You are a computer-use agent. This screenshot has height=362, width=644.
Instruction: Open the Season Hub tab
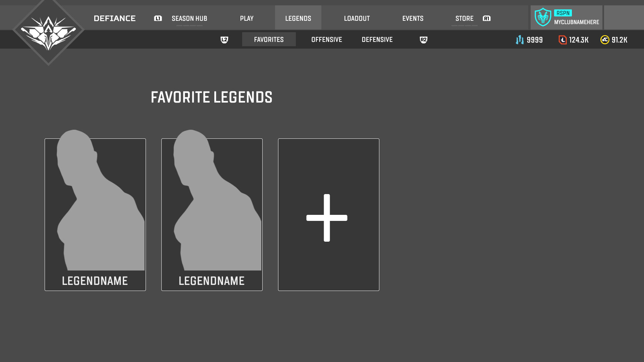point(190,18)
